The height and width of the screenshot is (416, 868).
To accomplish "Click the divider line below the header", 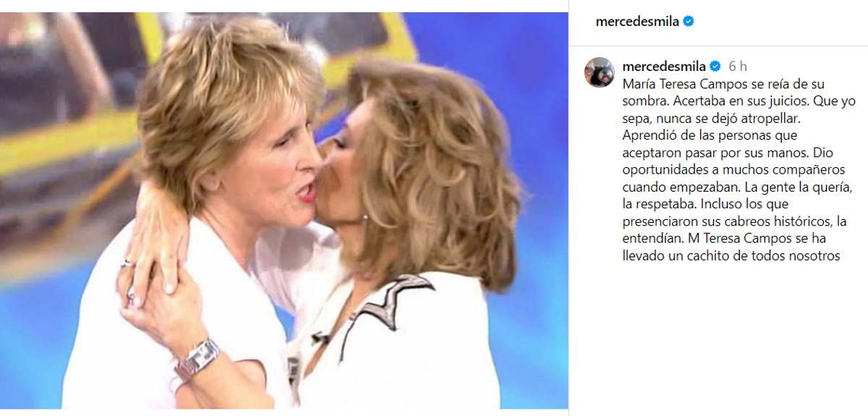I will pos(718,44).
